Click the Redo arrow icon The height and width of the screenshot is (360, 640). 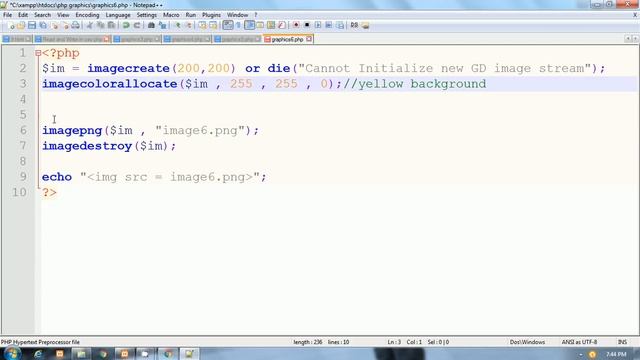coord(137,25)
